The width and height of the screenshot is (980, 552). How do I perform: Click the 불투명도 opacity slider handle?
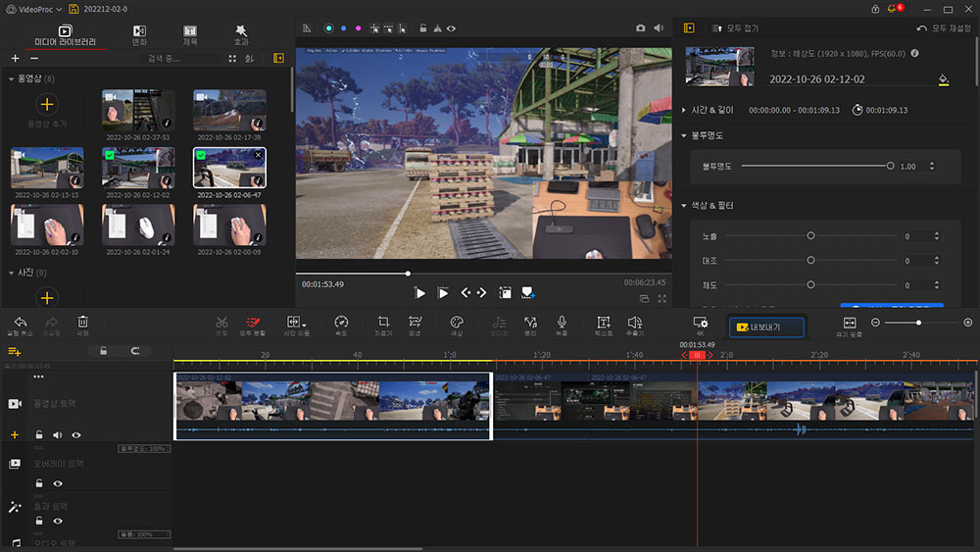[890, 166]
